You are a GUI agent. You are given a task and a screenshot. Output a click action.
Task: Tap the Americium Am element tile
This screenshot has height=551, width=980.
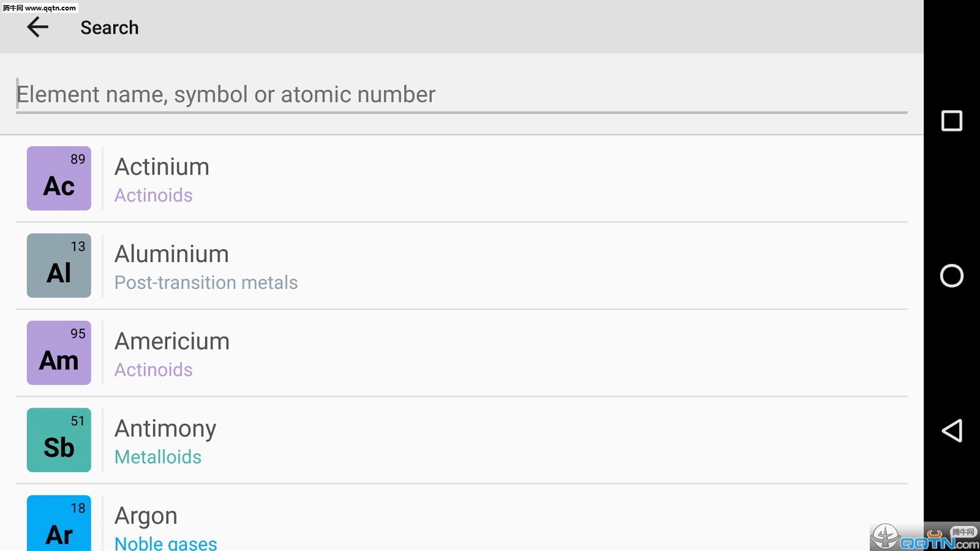pyautogui.click(x=59, y=353)
